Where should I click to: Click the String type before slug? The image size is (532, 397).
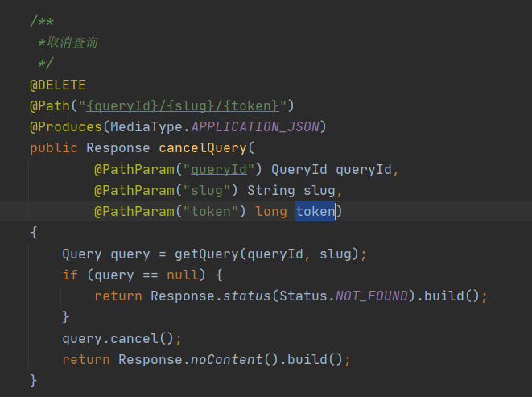click(x=271, y=191)
